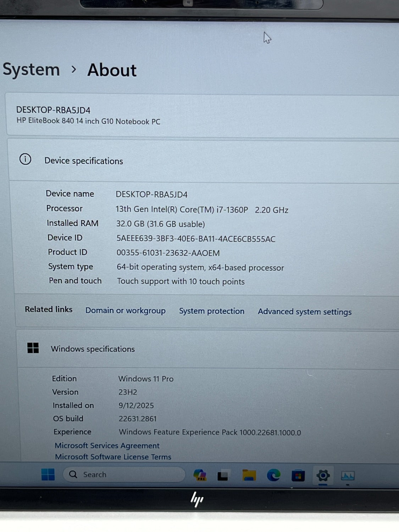The height and width of the screenshot is (532, 399).
Task: Launch Microsoft Edge browser
Action: pos(273,475)
